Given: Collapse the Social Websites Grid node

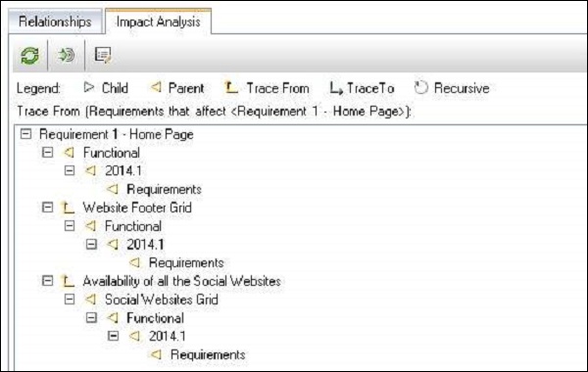Looking at the screenshot, I should point(70,299).
